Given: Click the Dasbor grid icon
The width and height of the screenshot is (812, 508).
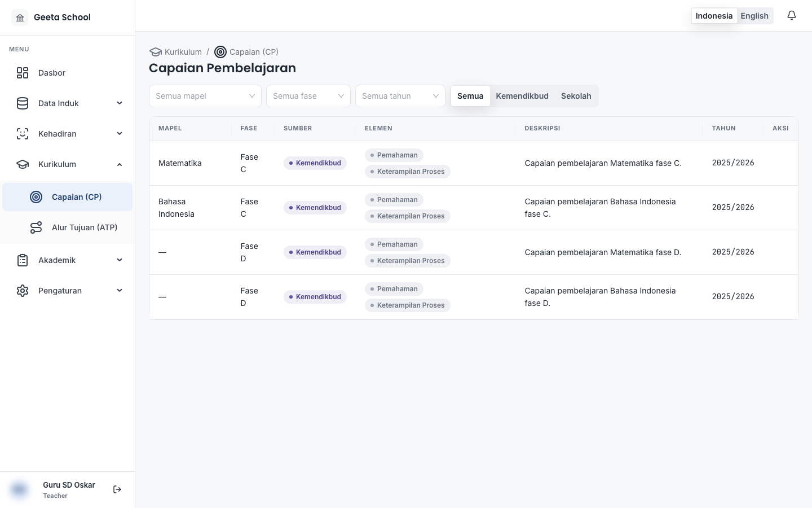Looking at the screenshot, I should [23, 73].
